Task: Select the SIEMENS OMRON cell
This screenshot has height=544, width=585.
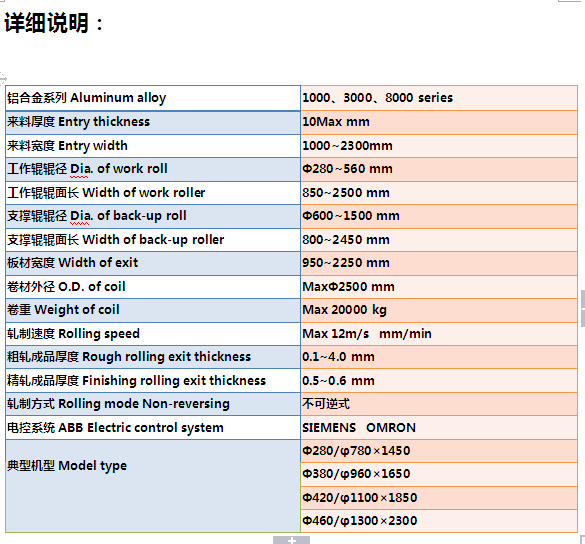Action: pyautogui.click(x=439, y=428)
